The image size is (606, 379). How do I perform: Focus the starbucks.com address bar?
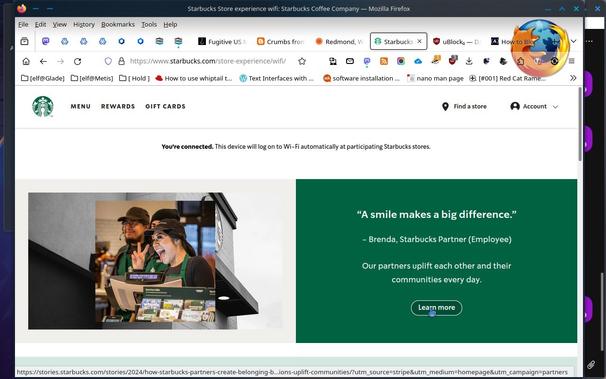[208, 61]
